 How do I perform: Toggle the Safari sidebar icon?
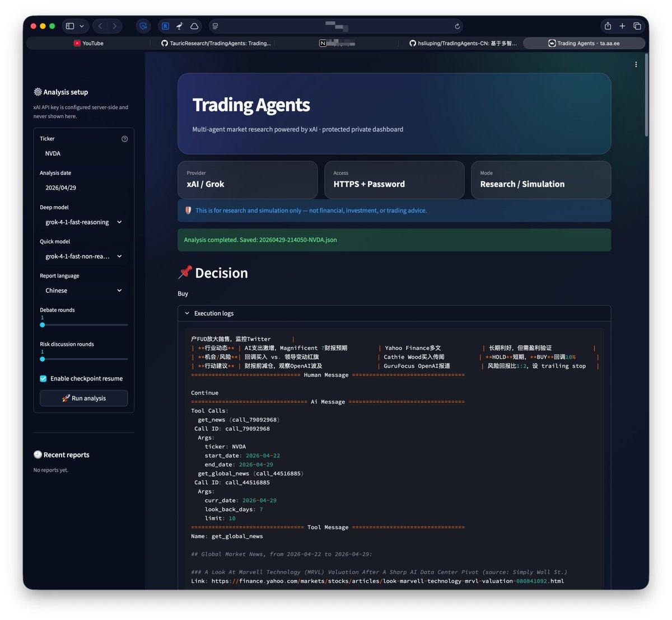pos(70,26)
